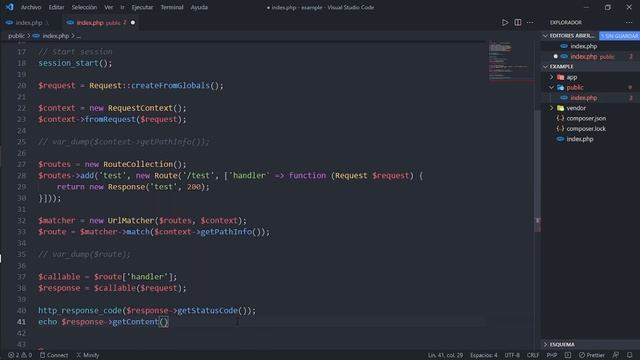
Task: Click the editor vertical scrollbar
Action: click(538, 171)
